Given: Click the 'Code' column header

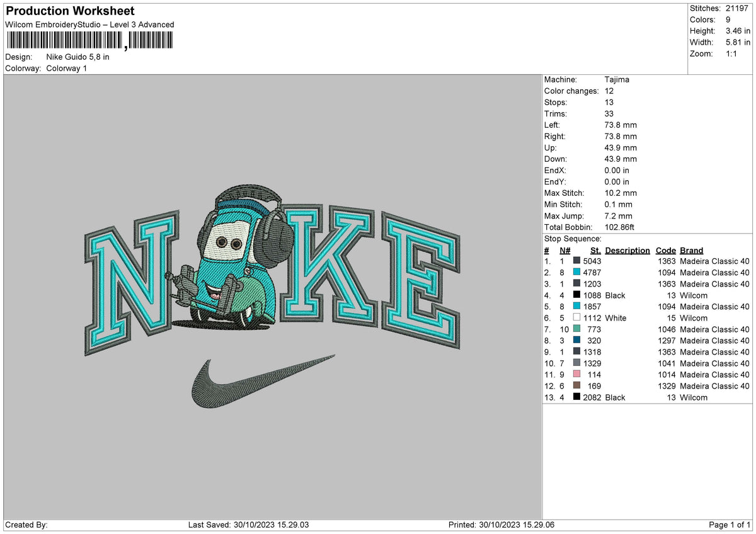Looking at the screenshot, I should [x=665, y=250].
